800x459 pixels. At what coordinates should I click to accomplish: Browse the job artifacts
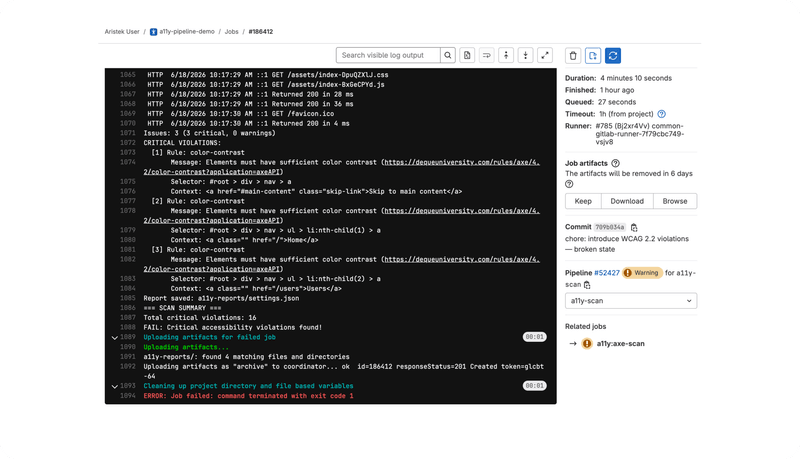675,201
